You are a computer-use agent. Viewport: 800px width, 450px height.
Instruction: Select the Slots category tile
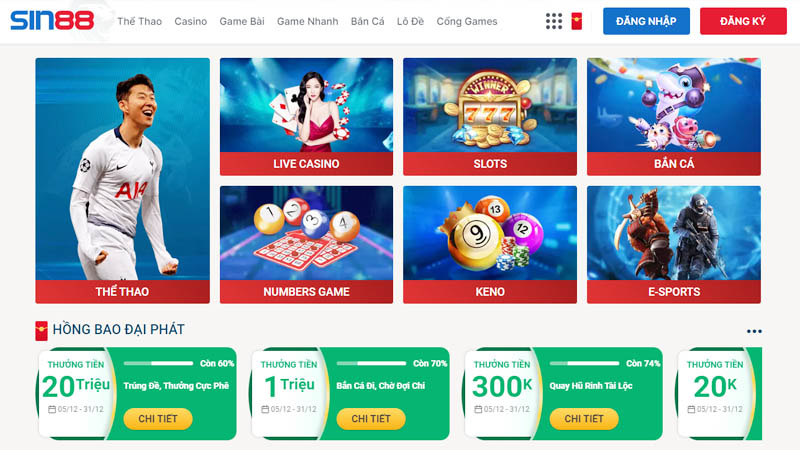(490, 117)
